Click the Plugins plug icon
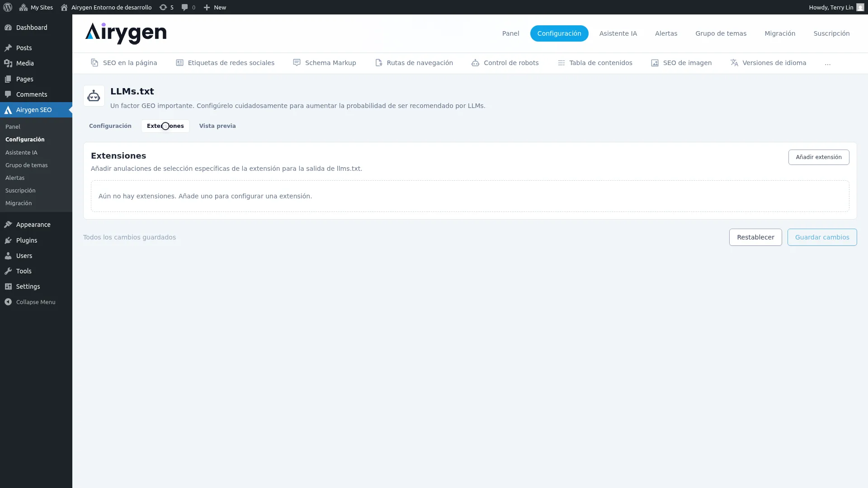Image resolution: width=868 pixels, height=488 pixels. coord(8,240)
